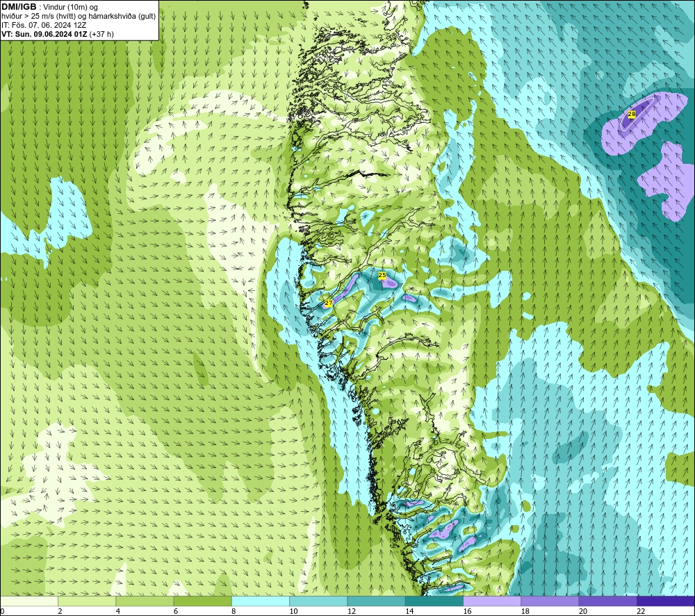Click the 20–22 m/s violet legend swatch
The image size is (695, 616).
(608, 601)
